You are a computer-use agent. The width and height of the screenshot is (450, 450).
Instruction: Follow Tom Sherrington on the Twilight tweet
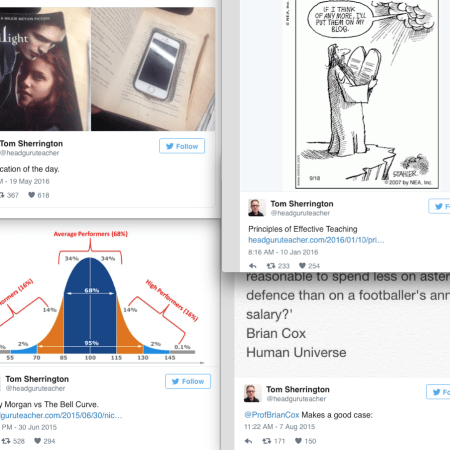click(x=182, y=146)
